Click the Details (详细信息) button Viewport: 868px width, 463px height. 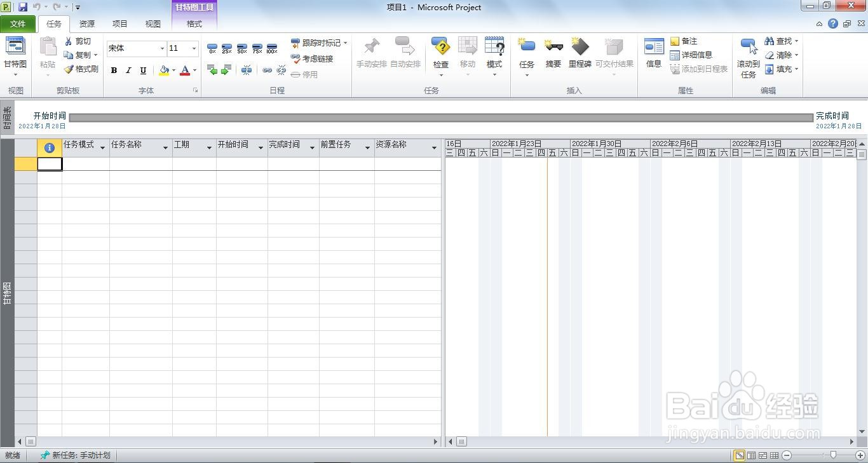pos(691,55)
